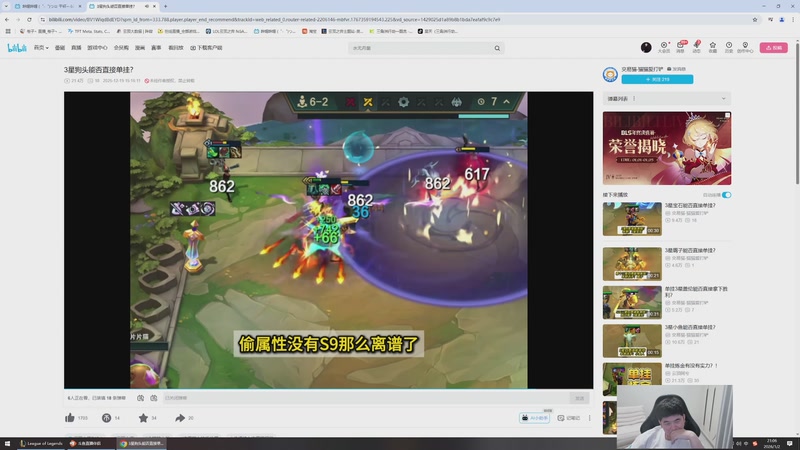Screen dimensions: 800x450
Task: Click the browser reload icon
Action: pyautogui.click(x=30, y=19)
